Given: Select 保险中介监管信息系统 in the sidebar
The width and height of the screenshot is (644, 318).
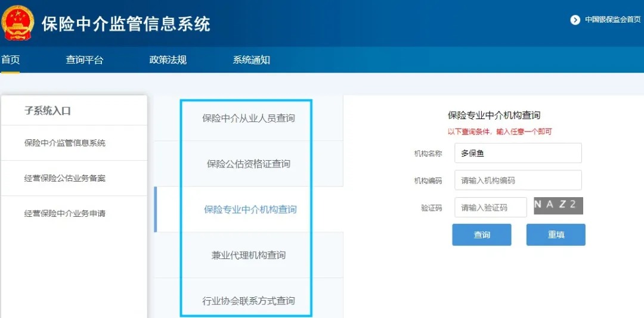Looking at the screenshot, I should pos(65,143).
